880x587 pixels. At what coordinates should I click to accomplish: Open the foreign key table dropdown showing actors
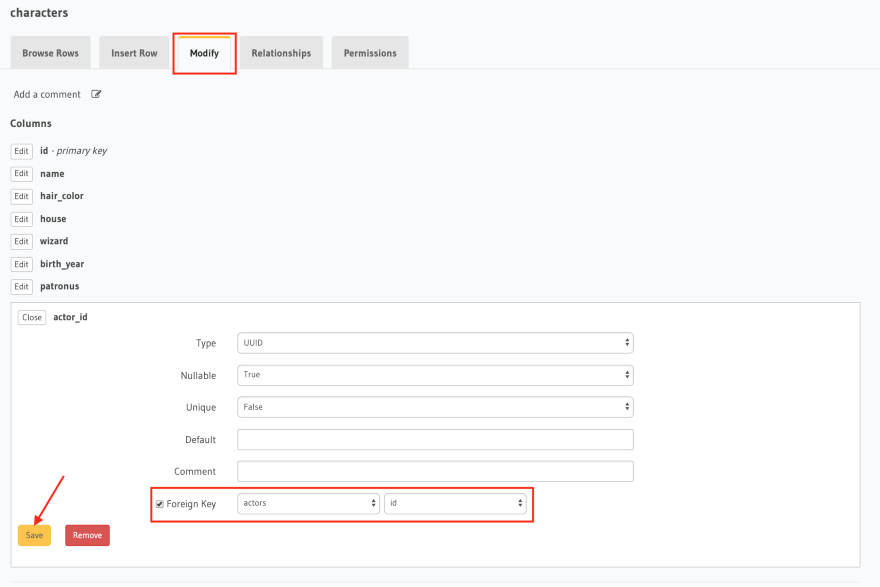coord(308,503)
